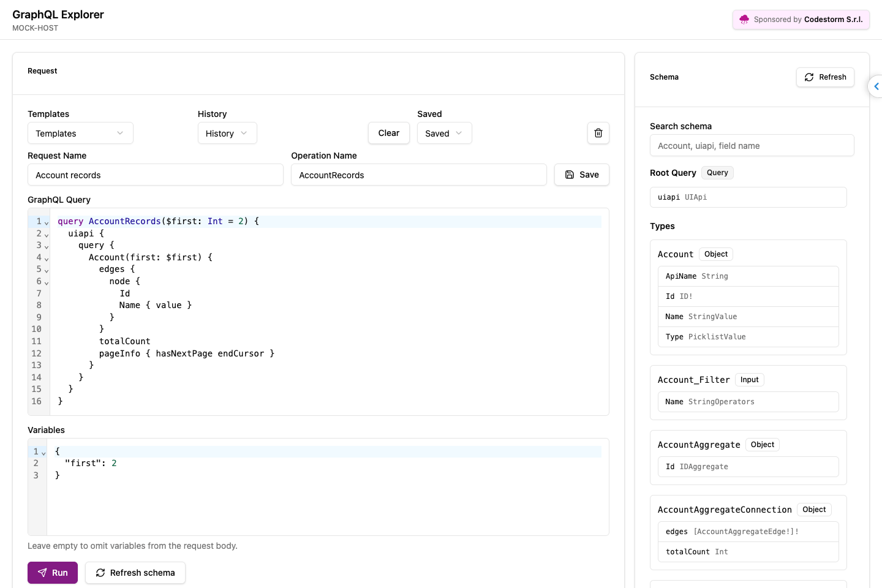Click the trash delete icon
The height and width of the screenshot is (588, 882).
(x=598, y=133)
